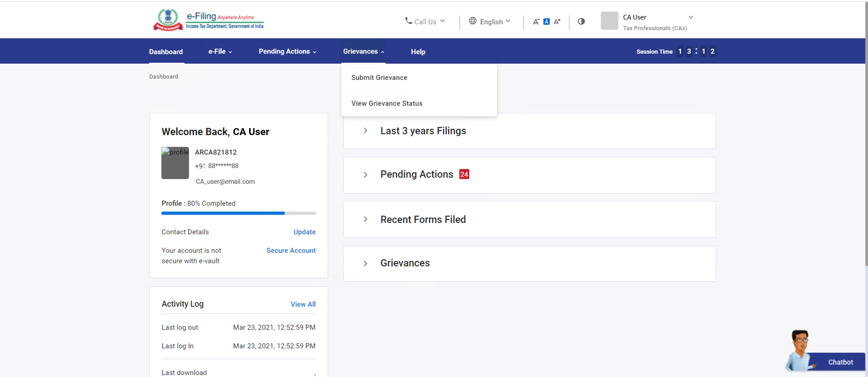Image resolution: width=868 pixels, height=377 pixels.
Task: Click the Call Us phone icon
Action: pyautogui.click(x=408, y=21)
